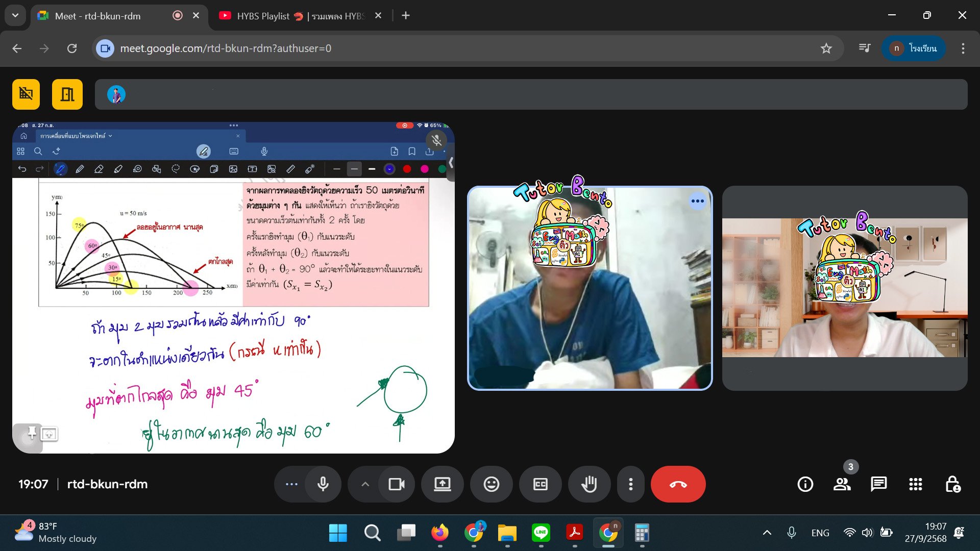Expand video settings chevron beside camera

pos(365,484)
